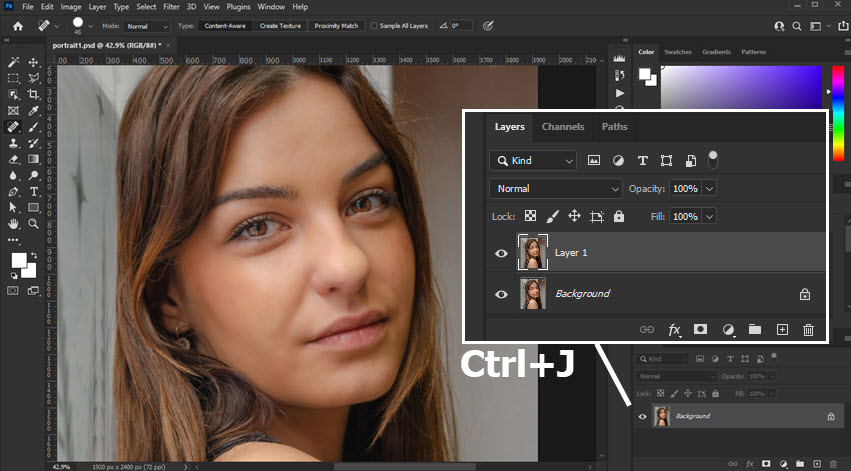Select the Spot Healing Brush in toolbar

pyautogui.click(x=14, y=127)
